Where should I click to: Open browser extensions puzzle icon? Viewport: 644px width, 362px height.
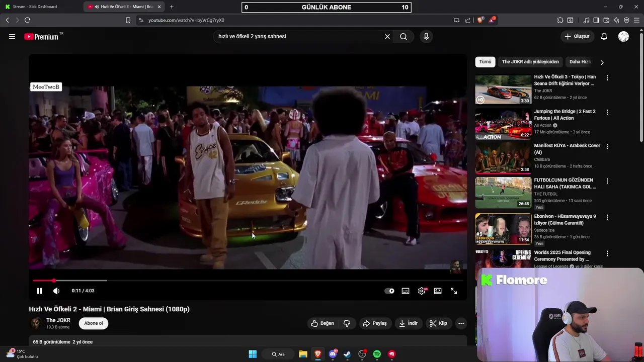pos(560,20)
